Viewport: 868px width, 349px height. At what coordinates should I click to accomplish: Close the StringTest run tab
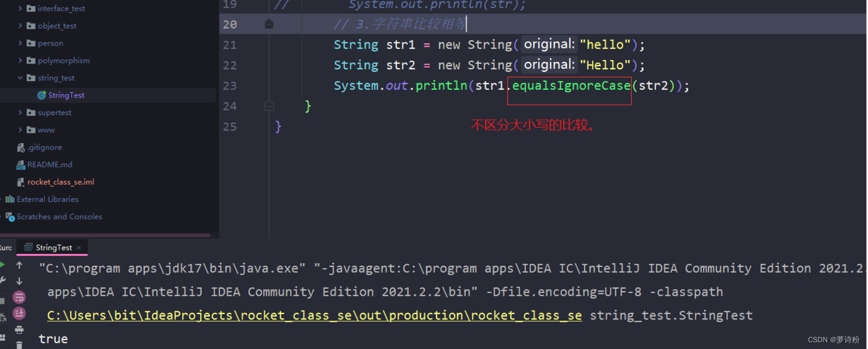[x=79, y=248]
